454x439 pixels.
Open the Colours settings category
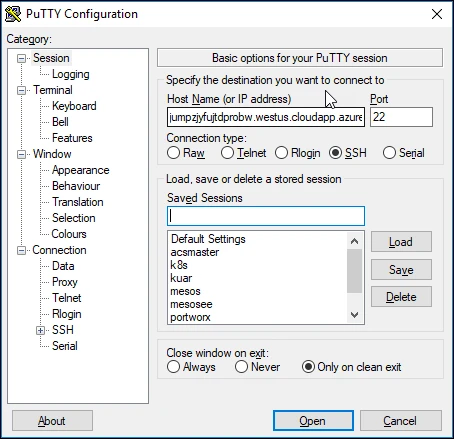(x=69, y=234)
